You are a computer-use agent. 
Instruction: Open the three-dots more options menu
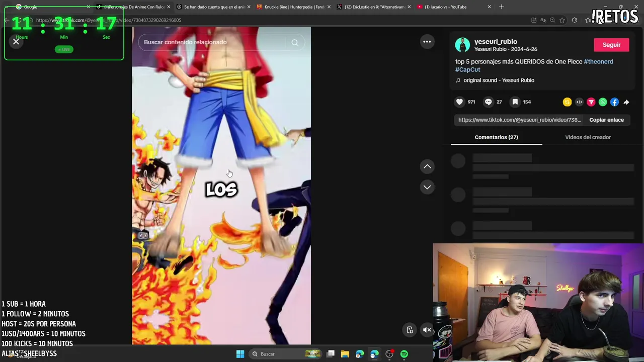pos(427,42)
